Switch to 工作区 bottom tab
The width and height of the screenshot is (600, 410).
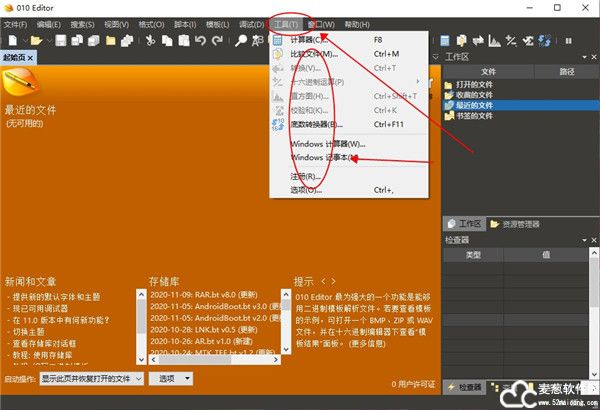click(465, 224)
